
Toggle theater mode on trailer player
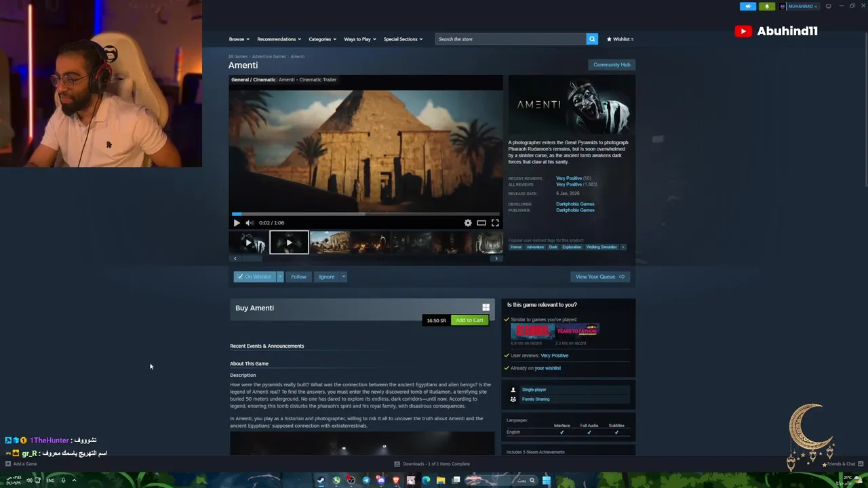(481, 222)
